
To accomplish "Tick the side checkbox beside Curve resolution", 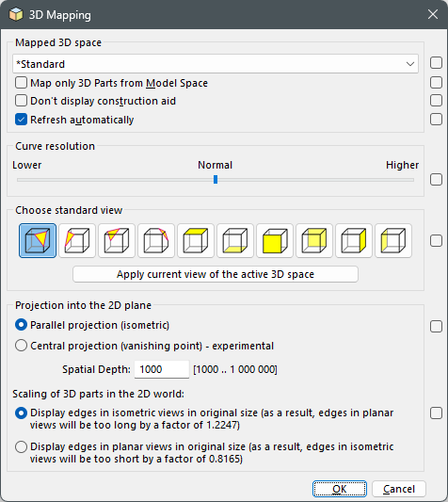I will pyautogui.click(x=436, y=179).
